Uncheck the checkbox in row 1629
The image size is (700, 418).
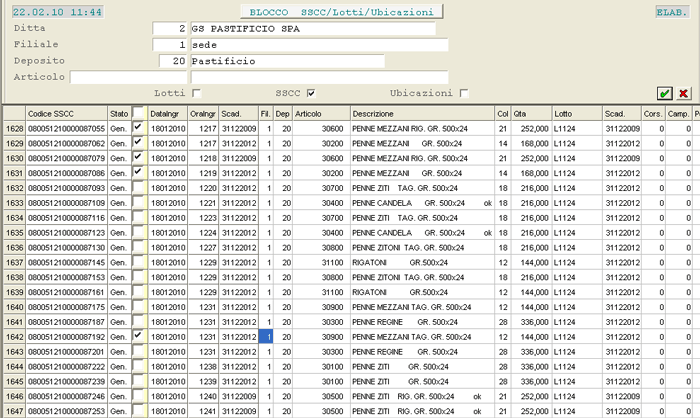tap(139, 142)
